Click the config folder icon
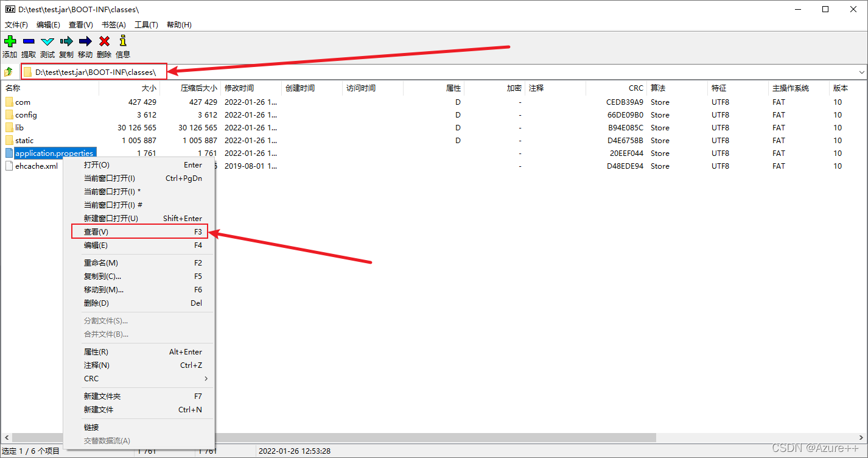 [x=9, y=114]
